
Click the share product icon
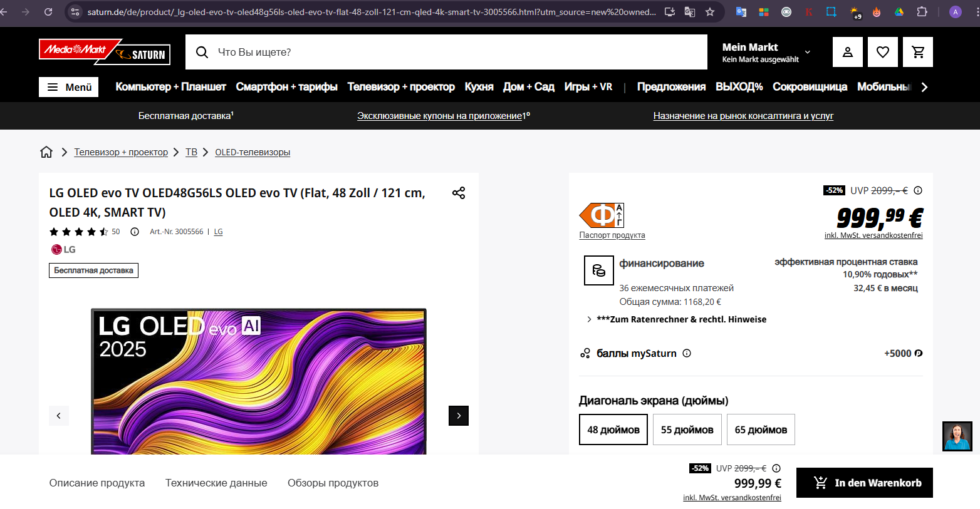pos(459,193)
